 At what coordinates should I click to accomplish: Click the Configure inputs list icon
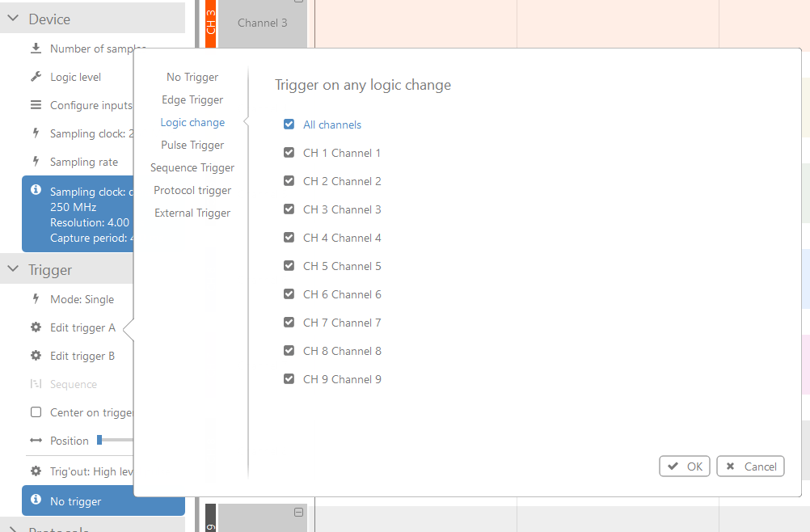click(36, 105)
